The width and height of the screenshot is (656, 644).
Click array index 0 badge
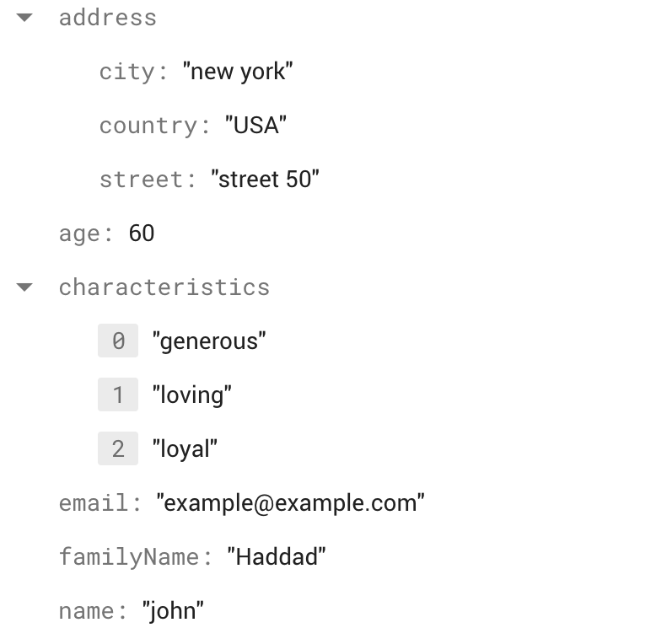click(x=118, y=341)
